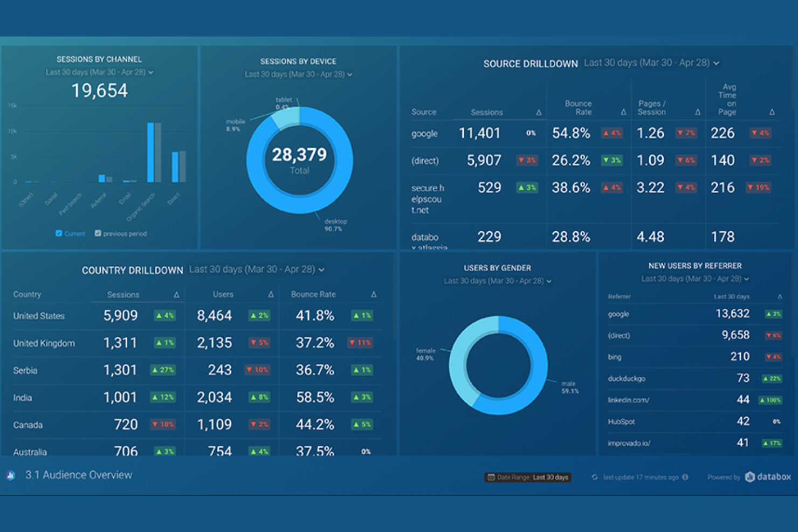Sort Country Drilldown by the Sessions delta icon
Viewport: 798px width, 532px height.
(176, 294)
